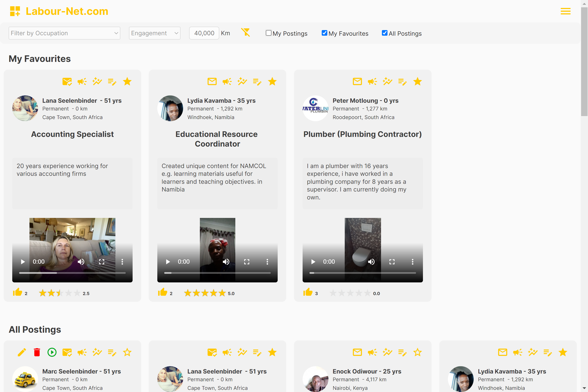Like Peter Motloung's posting with thumbs up
The image size is (588, 392).
point(308,292)
